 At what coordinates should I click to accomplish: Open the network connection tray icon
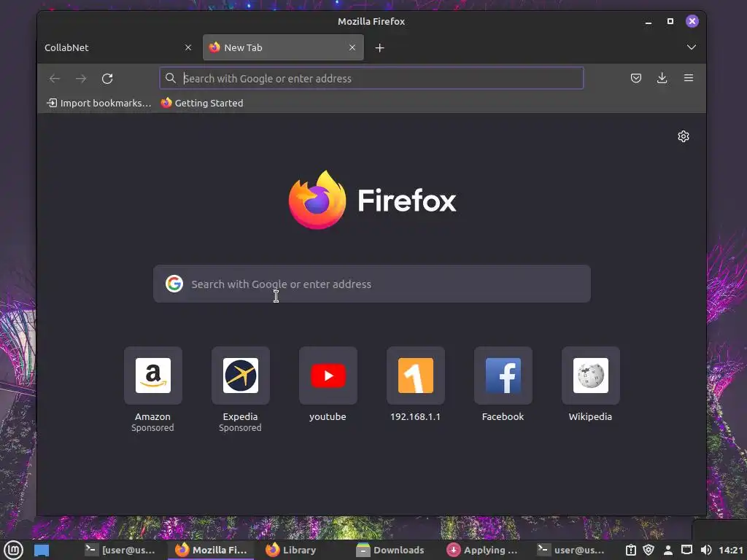[686, 550]
